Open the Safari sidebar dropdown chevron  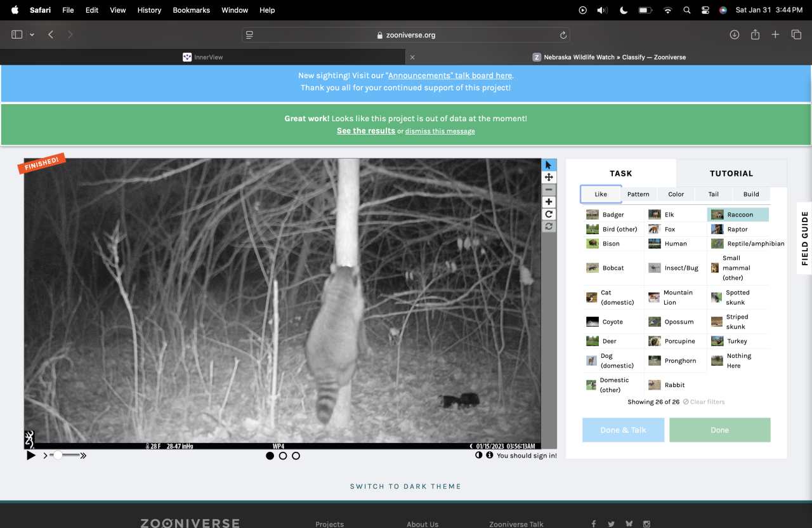point(32,35)
